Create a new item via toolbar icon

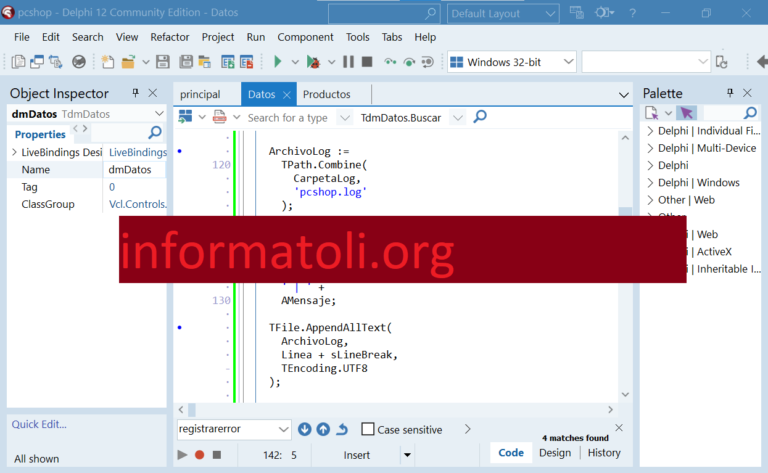[x=107, y=62]
